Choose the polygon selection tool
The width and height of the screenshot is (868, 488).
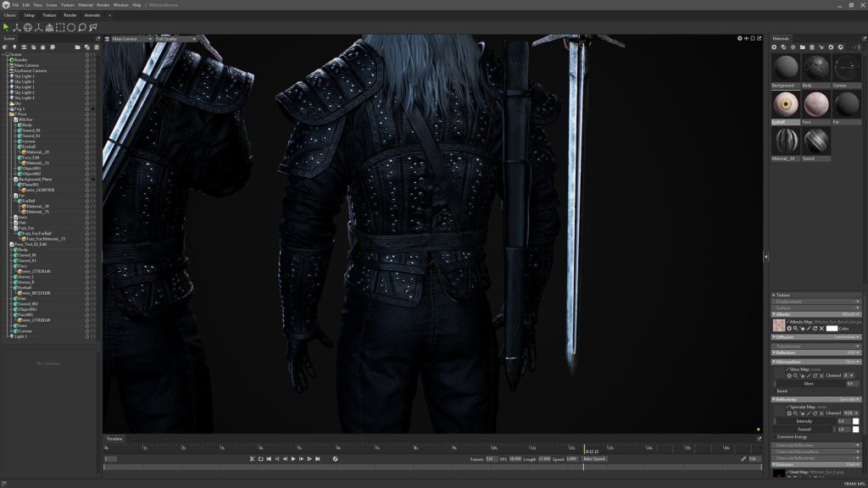tap(93, 27)
